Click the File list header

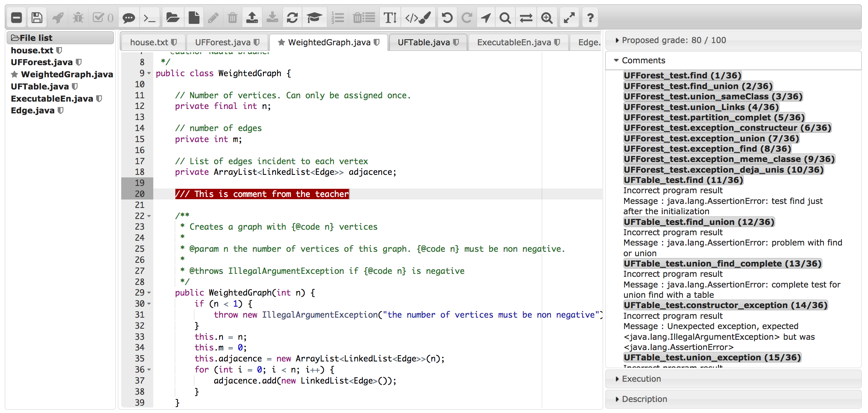[60, 38]
